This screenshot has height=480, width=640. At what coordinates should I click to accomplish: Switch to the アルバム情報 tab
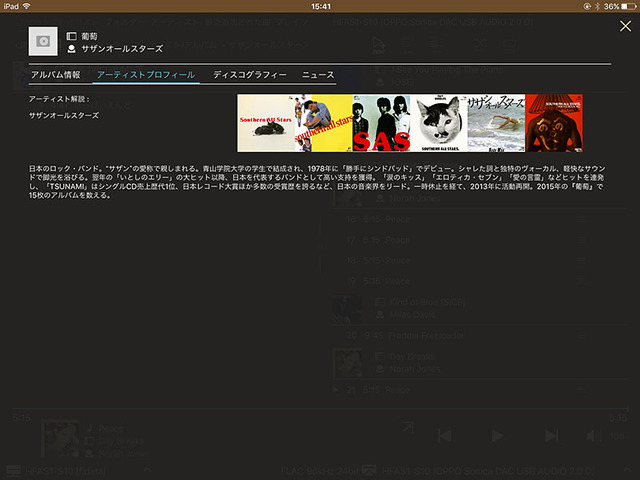[x=56, y=75]
